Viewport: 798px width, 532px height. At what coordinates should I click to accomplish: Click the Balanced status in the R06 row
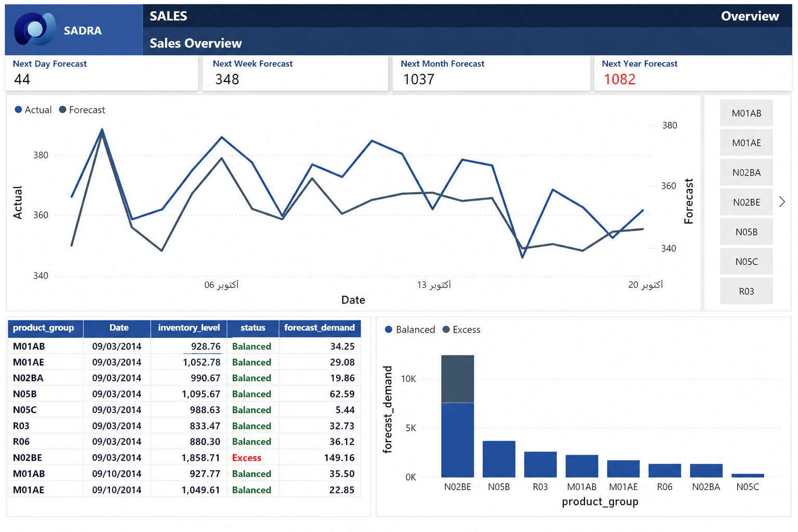[x=251, y=442]
